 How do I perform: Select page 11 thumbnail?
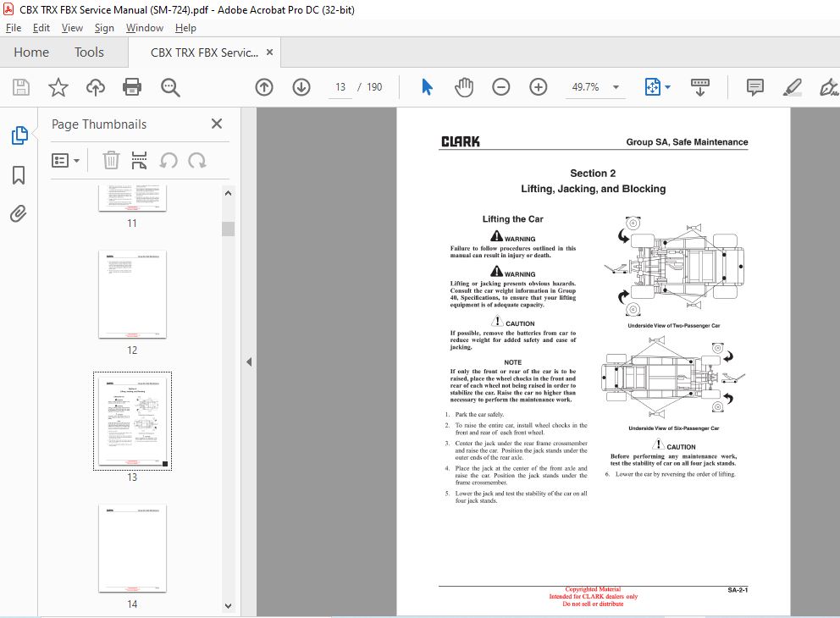(x=132, y=198)
